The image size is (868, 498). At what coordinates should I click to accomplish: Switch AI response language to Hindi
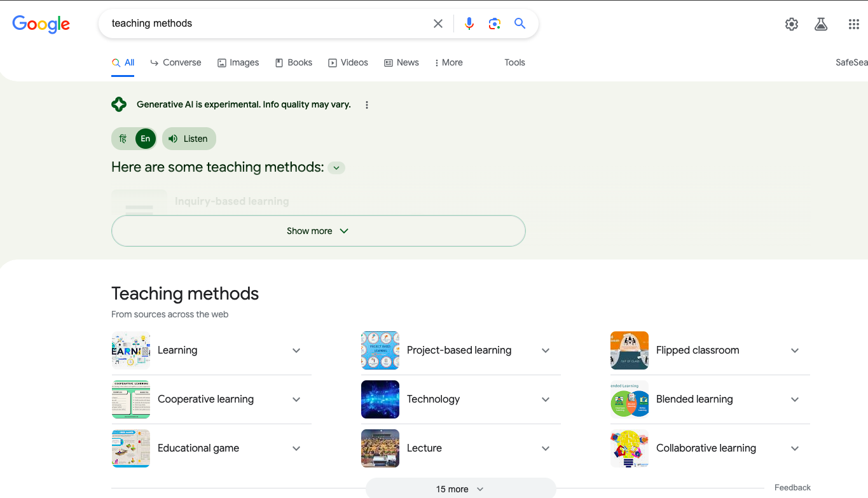123,139
